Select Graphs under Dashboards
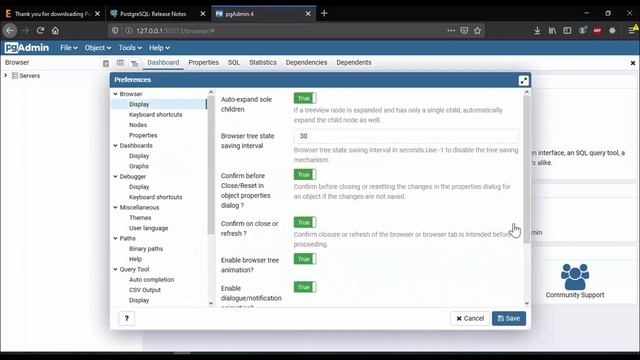This screenshot has width=640, height=360. click(x=139, y=166)
